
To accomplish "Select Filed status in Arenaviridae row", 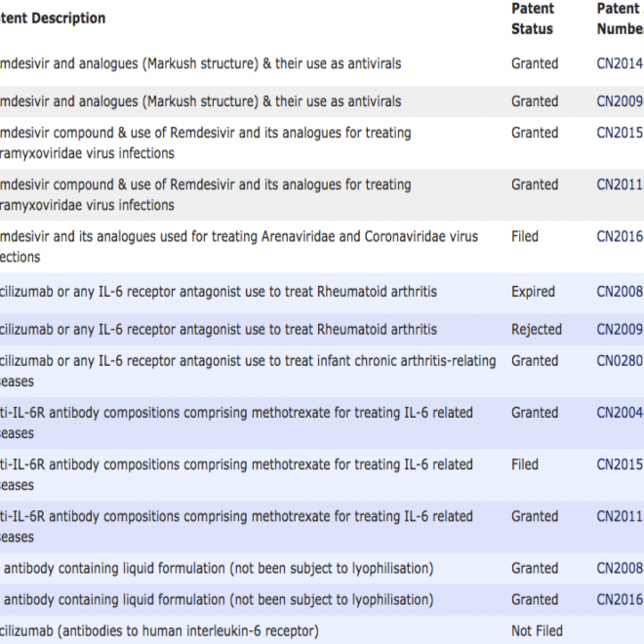I will (x=525, y=236).
